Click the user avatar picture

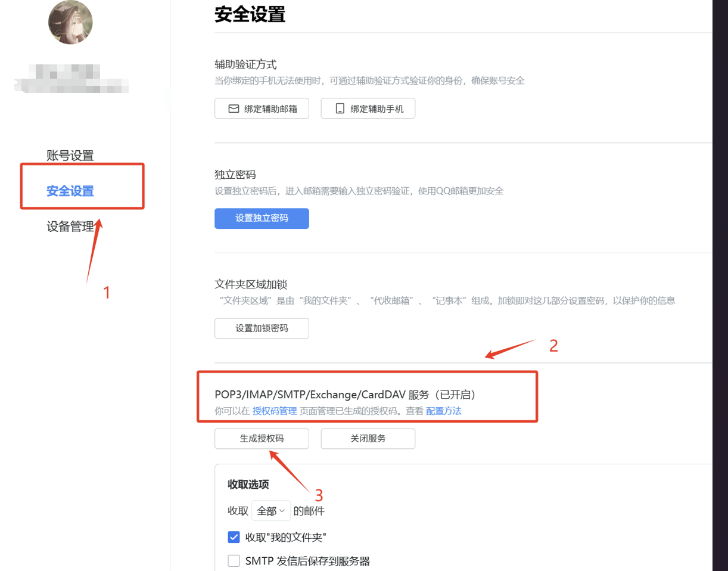click(x=70, y=22)
